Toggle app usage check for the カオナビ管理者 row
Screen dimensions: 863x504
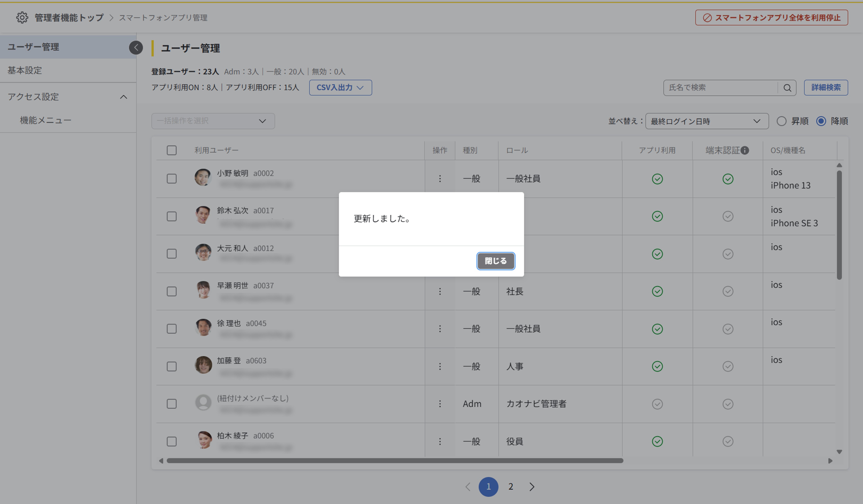657,404
